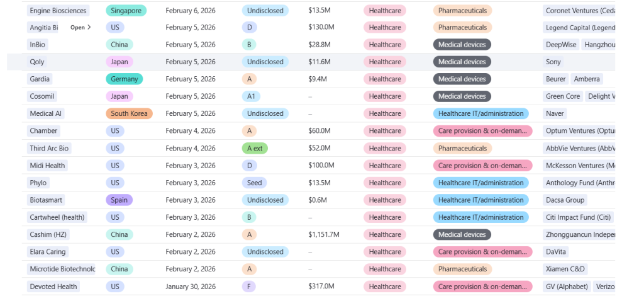Select the F round tag for Devoted Health
The height and width of the screenshot is (296, 644).
coord(249,287)
